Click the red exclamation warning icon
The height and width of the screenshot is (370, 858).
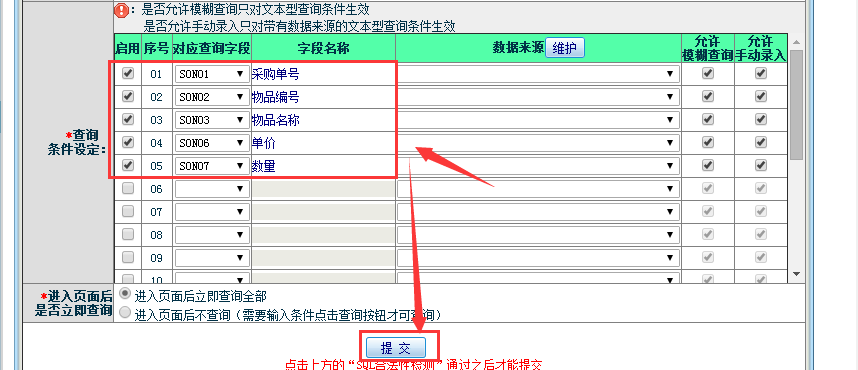click(121, 9)
